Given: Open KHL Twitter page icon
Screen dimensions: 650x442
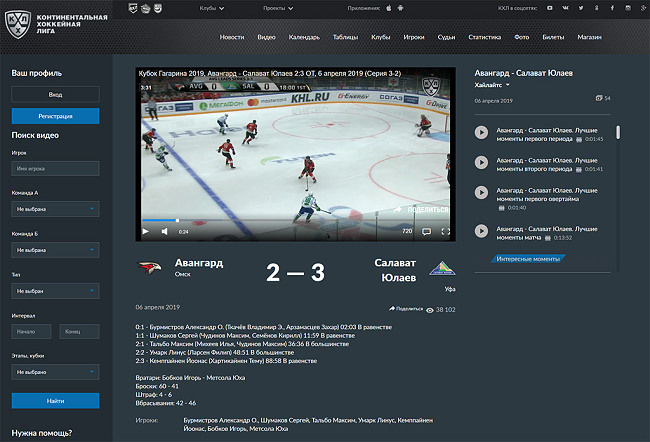Looking at the screenshot, I should point(581,8).
